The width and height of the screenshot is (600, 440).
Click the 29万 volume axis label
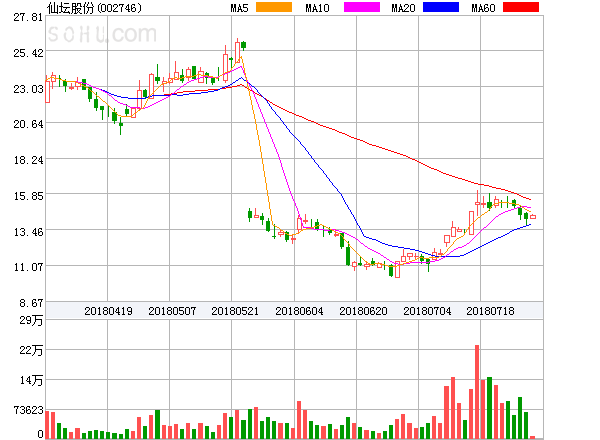(x=31, y=320)
